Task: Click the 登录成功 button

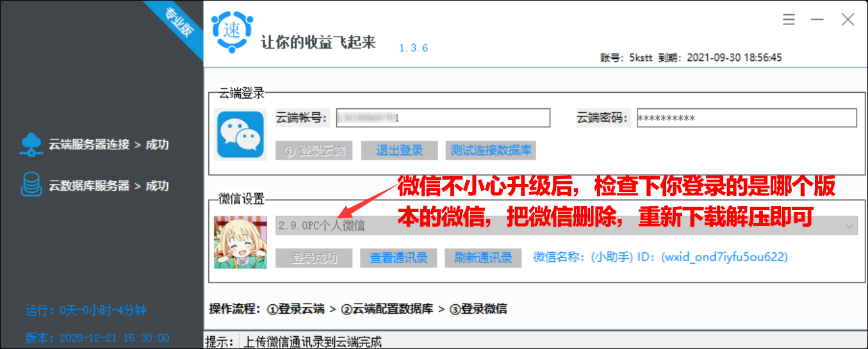Action: pyautogui.click(x=315, y=258)
